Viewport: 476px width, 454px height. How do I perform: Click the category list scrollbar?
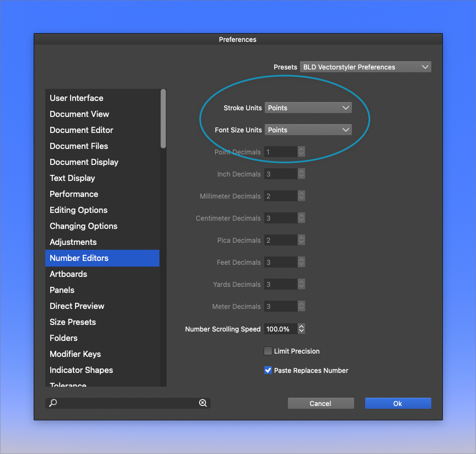coord(163,119)
